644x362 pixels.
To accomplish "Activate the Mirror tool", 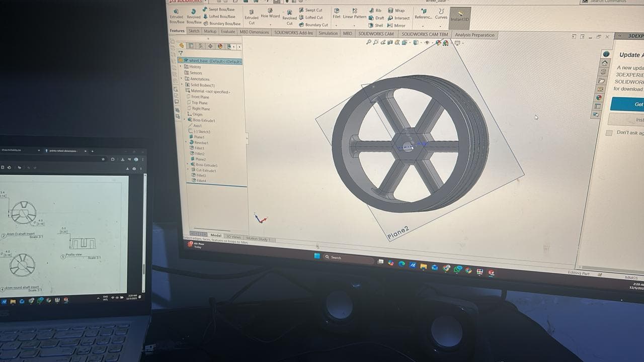I will [x=396, y=25].
